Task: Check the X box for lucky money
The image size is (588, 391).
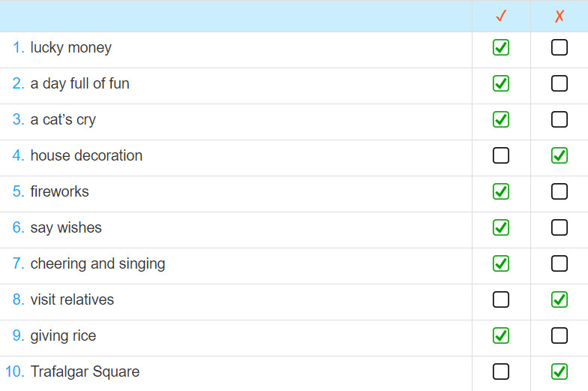Action: 559,47
